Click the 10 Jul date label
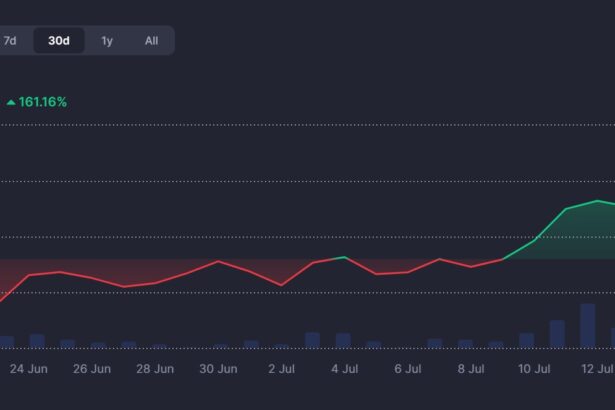This screenshot has height=410, width=615. pyautogui.click(x=533, y=369)
